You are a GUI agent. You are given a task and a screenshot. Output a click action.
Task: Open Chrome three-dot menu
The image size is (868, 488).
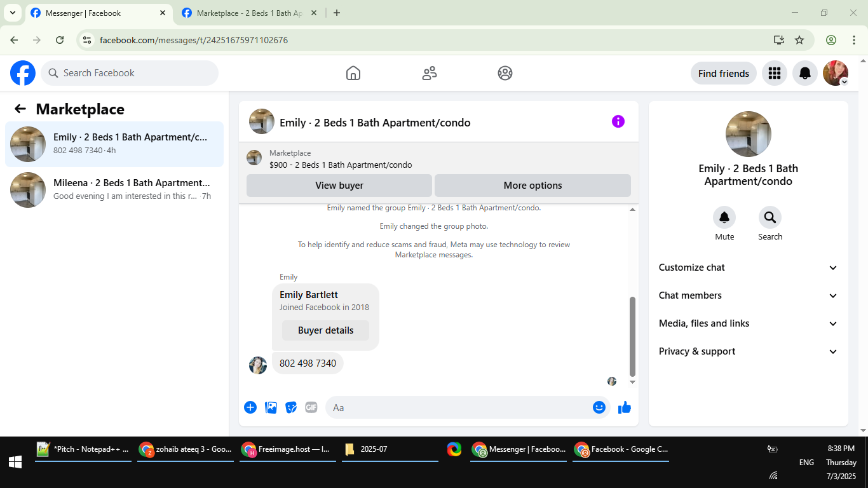(854, 40)
